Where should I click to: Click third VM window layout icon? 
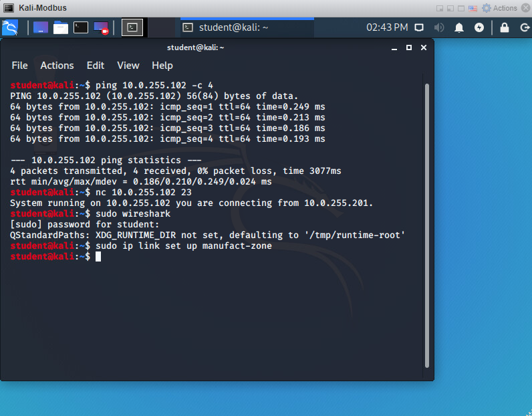461,9
